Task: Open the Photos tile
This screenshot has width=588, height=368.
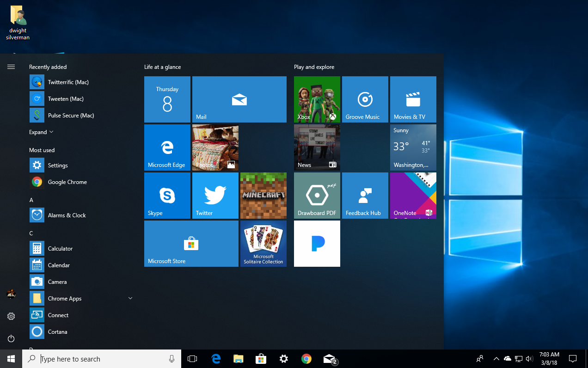Action: (x=215, y=147)
